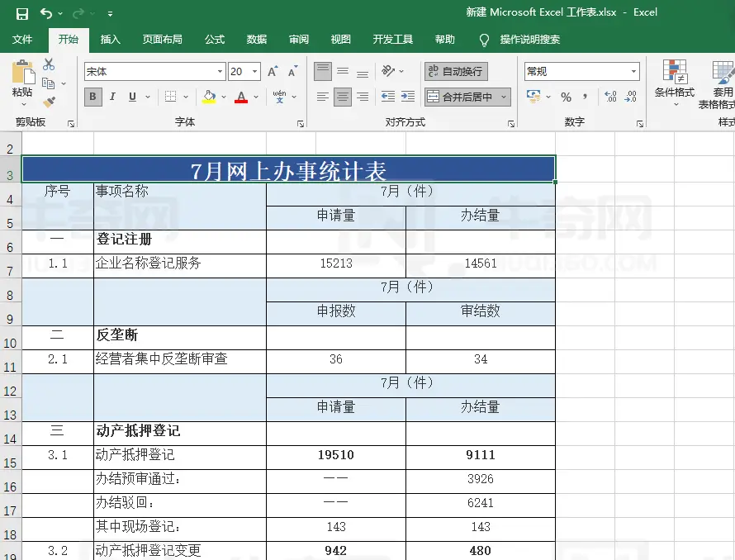Click the Save icon in quick access toolbar
This screenshot has height=560, width=735.
pyautogui.click(x=22, y=14)
